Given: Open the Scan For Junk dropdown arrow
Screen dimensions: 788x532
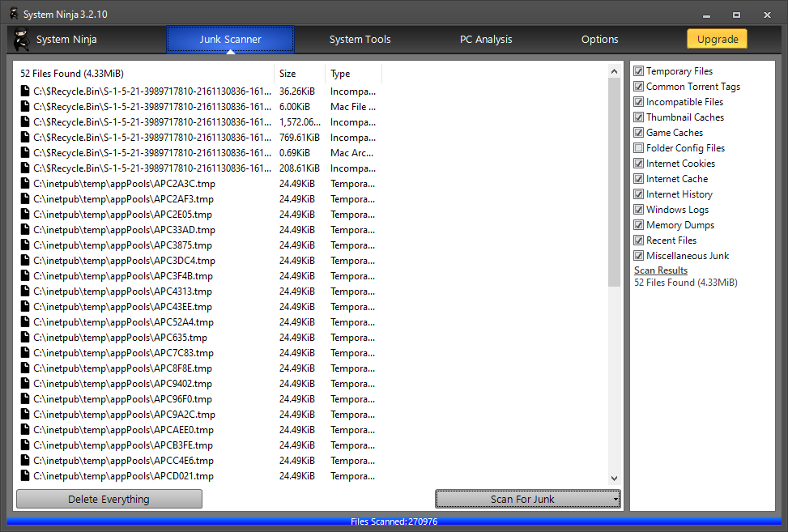Looking at the screenshot, I should [615, 500].
